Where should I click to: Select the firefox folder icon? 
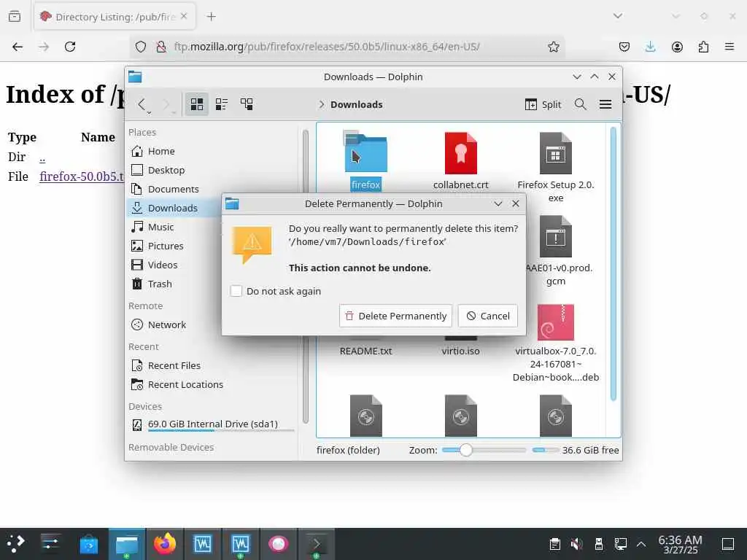tap(366, 153)
